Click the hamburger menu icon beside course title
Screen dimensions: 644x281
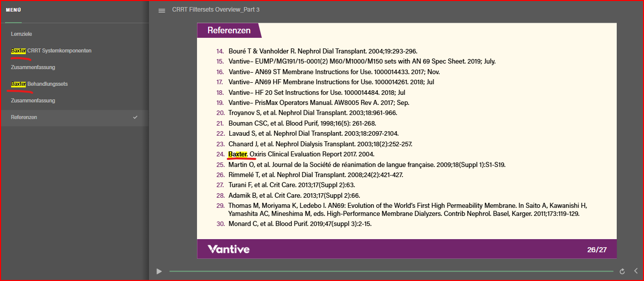click(x=162, y=11)
